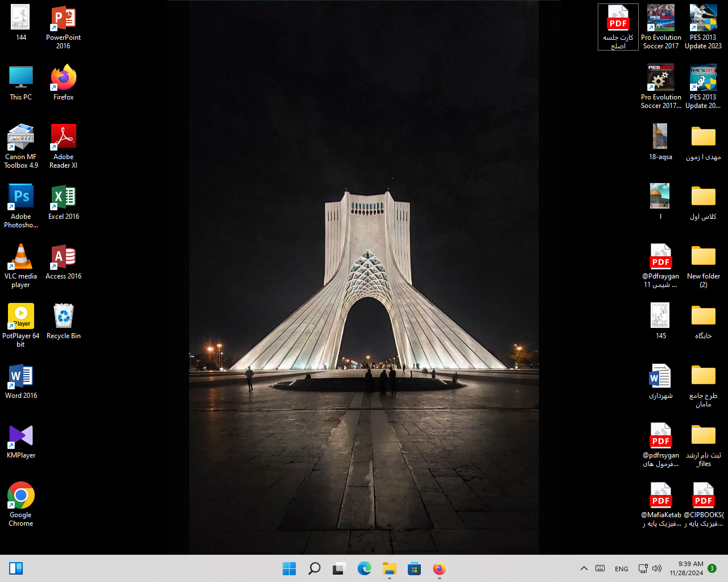Viewport: 728px width, 582px height.
Task: Open Microsoft Store from the taskbar
Action: 414,568
